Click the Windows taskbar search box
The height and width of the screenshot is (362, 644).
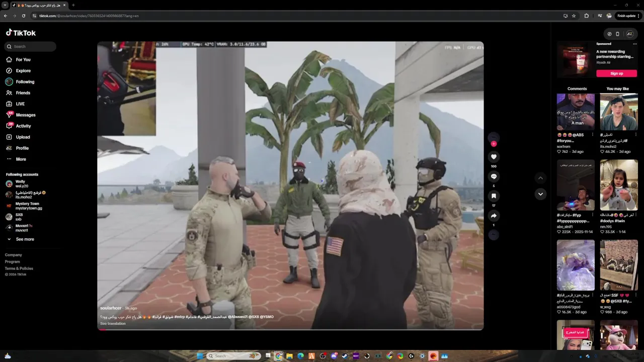(233, 356)
